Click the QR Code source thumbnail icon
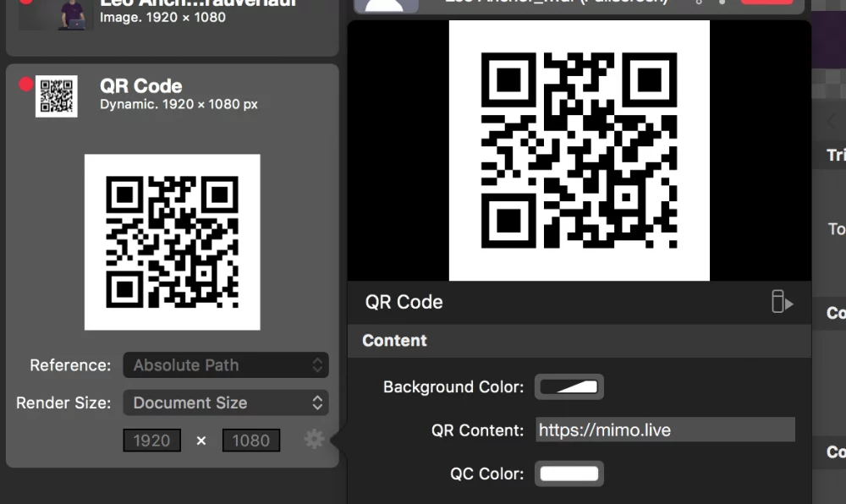Screen dimensions: 846x504 57,96
